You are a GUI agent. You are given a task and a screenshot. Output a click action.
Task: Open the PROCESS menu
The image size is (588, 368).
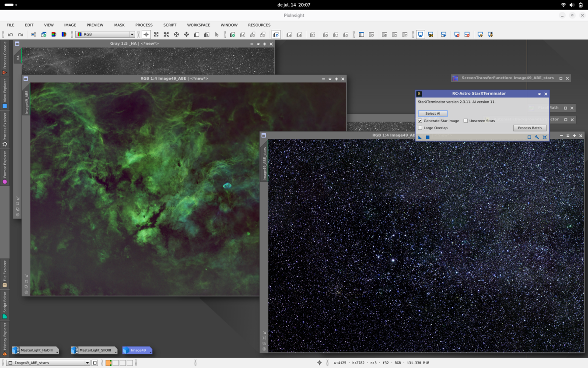coord(144,25)
